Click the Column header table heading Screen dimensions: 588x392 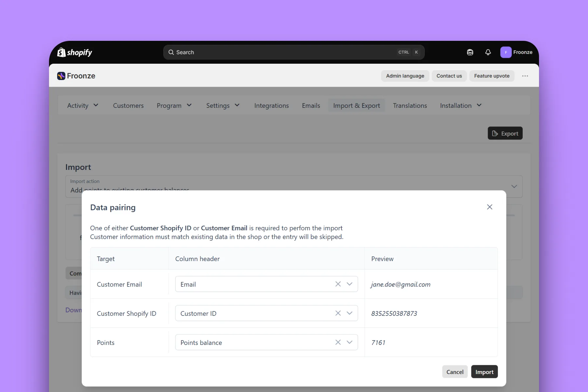(197, 259)
